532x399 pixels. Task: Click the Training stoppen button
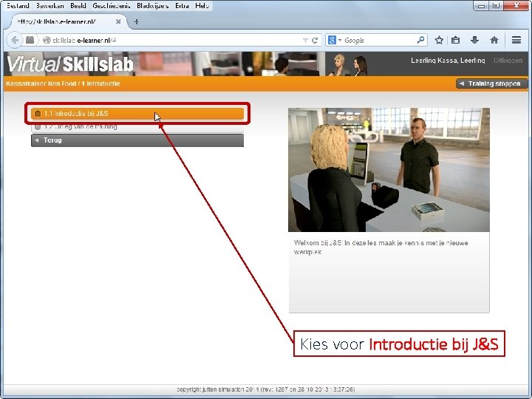pyautogui.click(x=492, y=83)
